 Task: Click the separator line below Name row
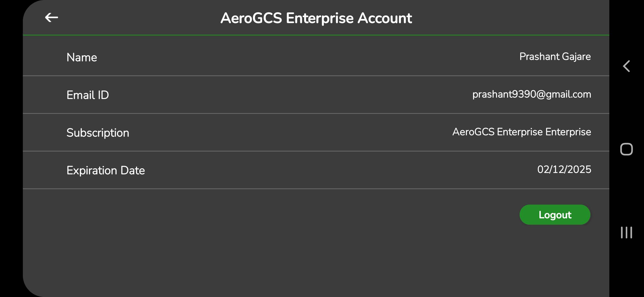[x=316, y=76]
